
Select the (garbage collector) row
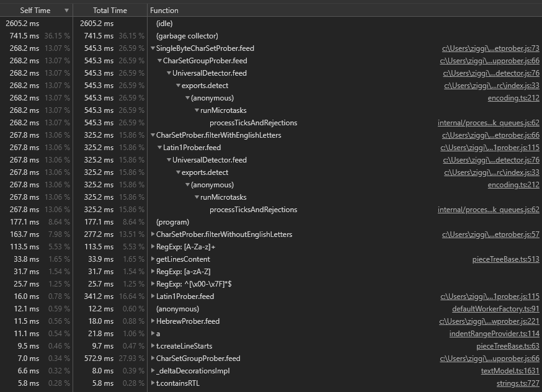248,36
